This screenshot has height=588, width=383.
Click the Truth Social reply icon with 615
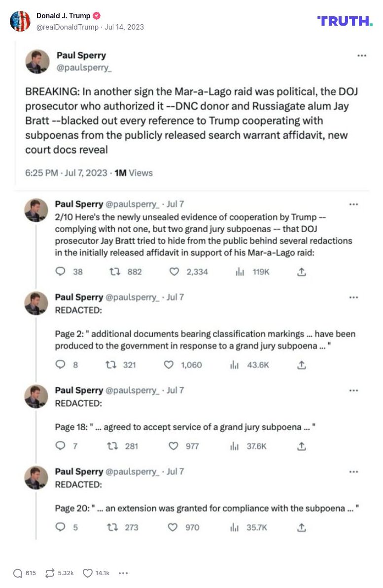click(x=18, y=573)
